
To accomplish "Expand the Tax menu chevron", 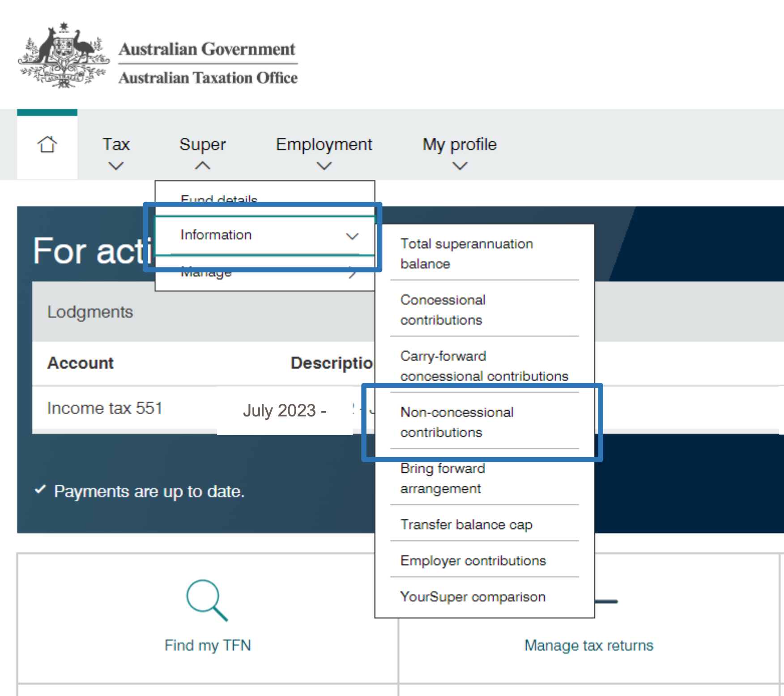I will pyautogui.click(x=116, y=166).
